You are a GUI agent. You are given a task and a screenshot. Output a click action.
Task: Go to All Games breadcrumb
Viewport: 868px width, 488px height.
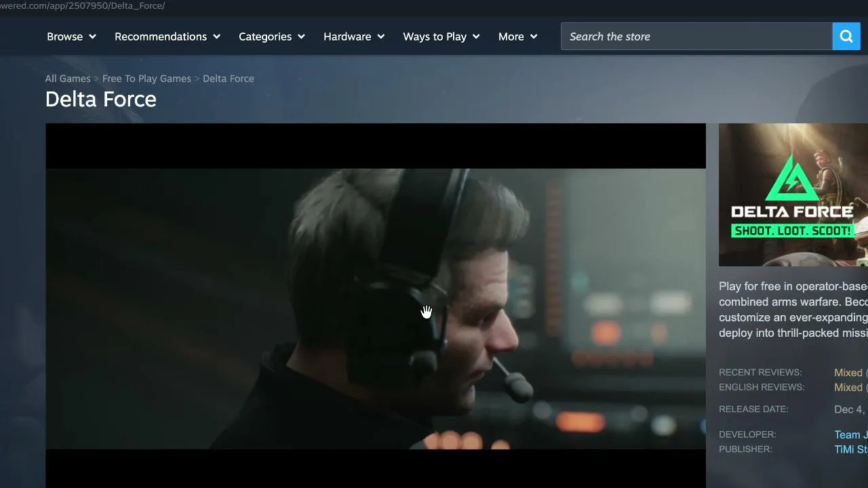tap(68, 79)
